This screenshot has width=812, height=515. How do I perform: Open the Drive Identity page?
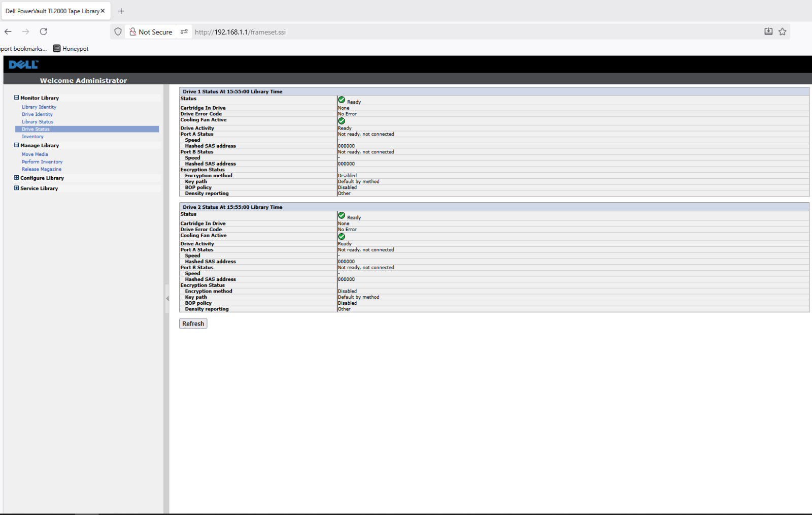point(37,114)
